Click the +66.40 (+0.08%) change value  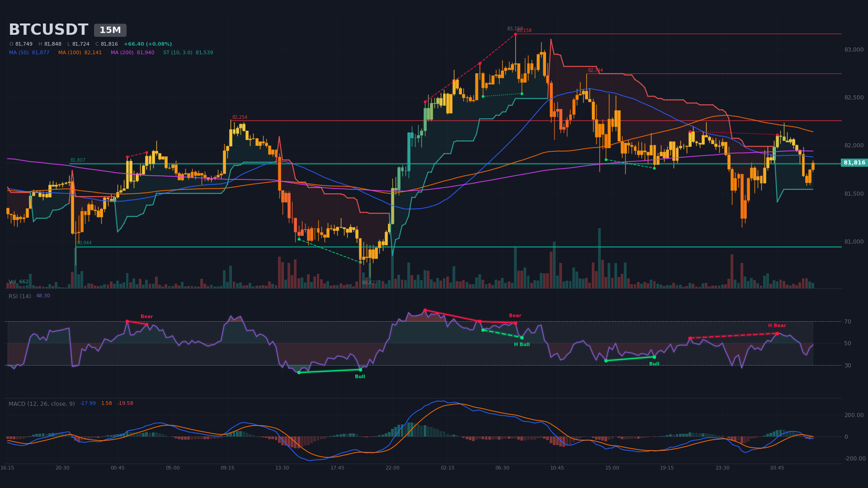(x=148, y=44)
